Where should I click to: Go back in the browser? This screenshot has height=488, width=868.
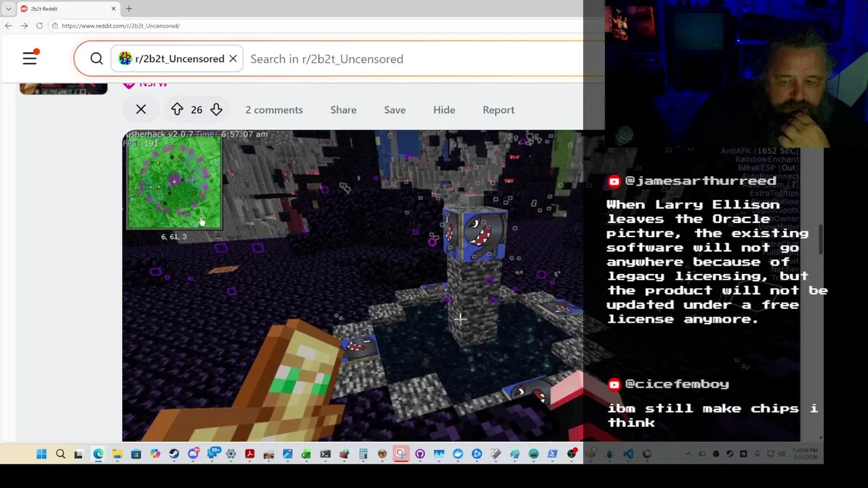click(8, 26)
